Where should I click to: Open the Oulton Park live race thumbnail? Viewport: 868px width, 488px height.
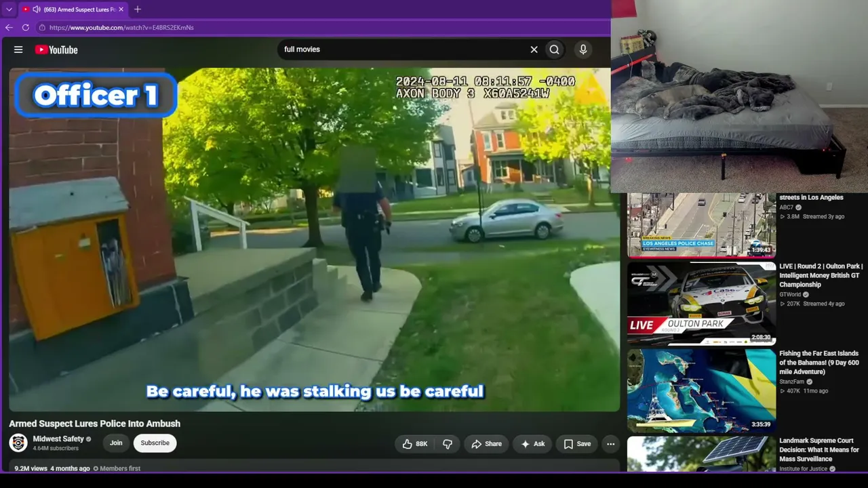click(x=701, y=304)
